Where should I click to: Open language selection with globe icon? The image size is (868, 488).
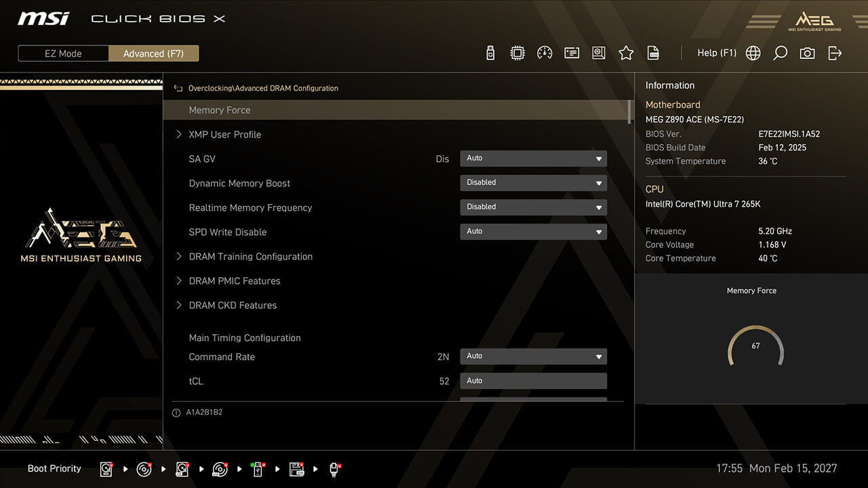point(753,53)
